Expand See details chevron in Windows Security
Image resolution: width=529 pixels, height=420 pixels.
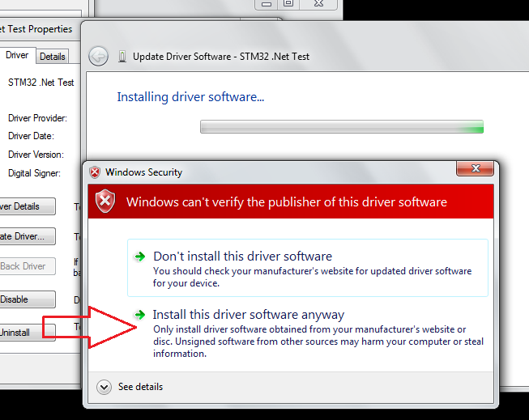[104, 387]
